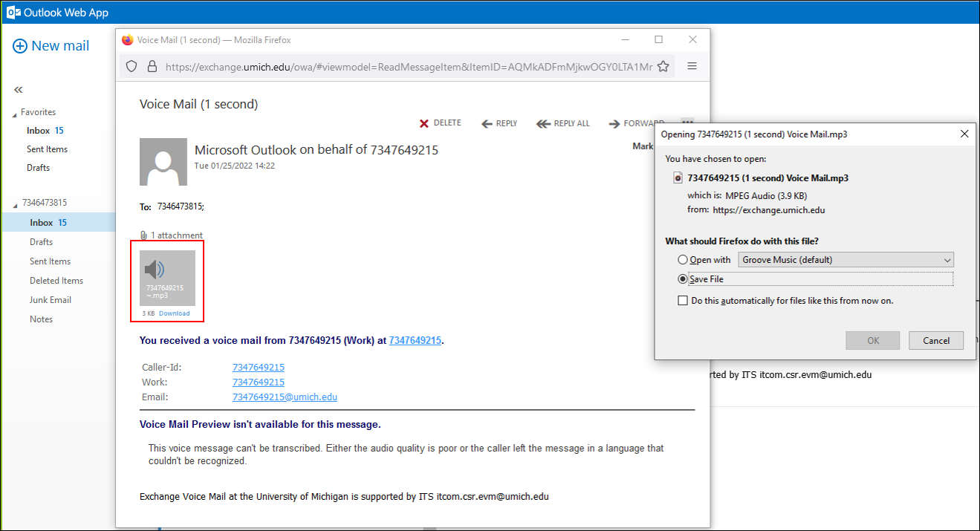Select the Save File radio option
The height and width of the screenshot is (531, 980).
tap(682, 279)
